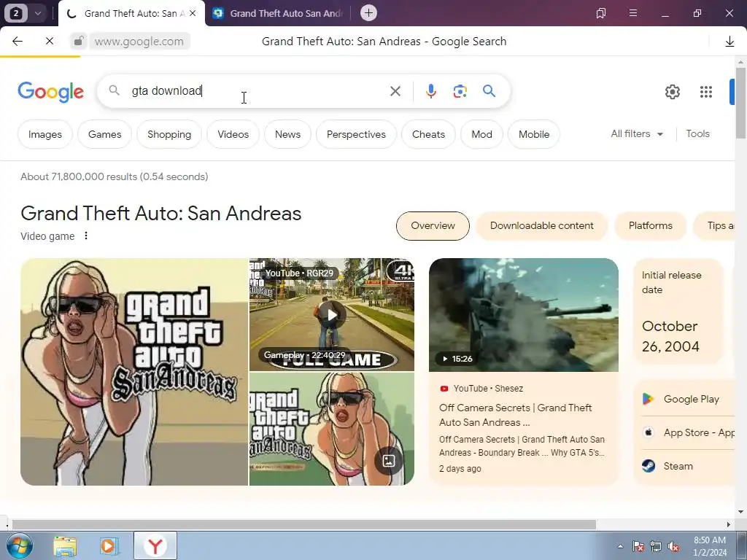Click the voice search microphone icon
This screenshot has width=747, height=560.
pos(430,91)
